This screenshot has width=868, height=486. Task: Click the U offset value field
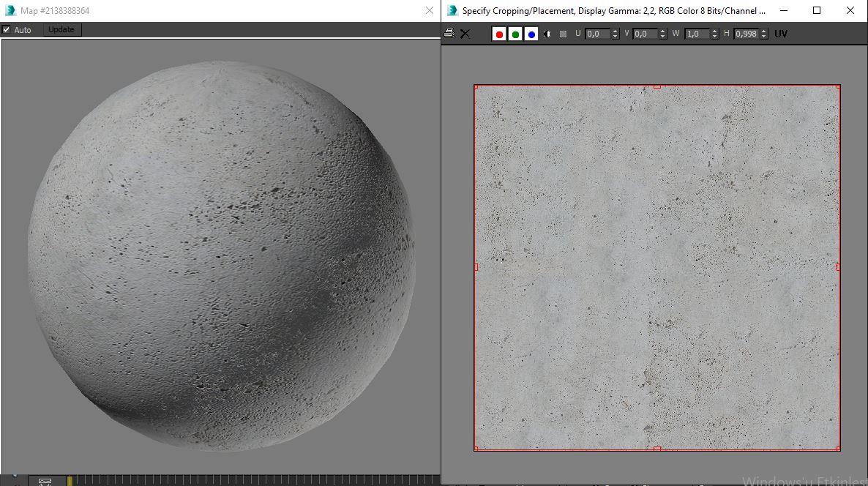click(x=596, y=34)
